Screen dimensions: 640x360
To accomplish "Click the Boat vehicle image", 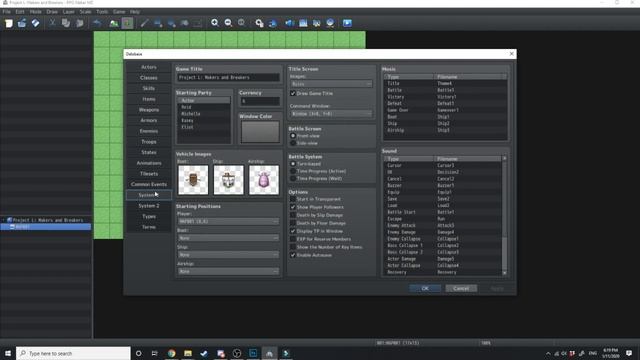I will [x=193, y=180].
